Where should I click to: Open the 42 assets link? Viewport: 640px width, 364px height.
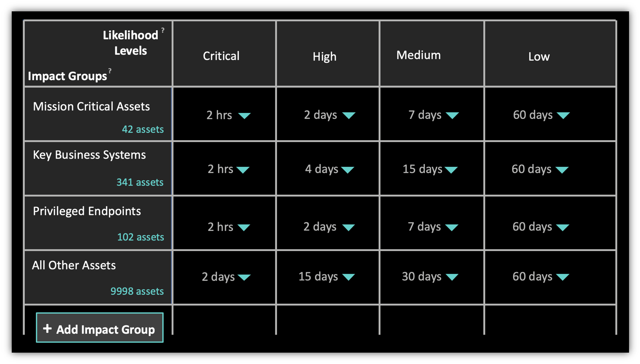(x=143, y=129)
